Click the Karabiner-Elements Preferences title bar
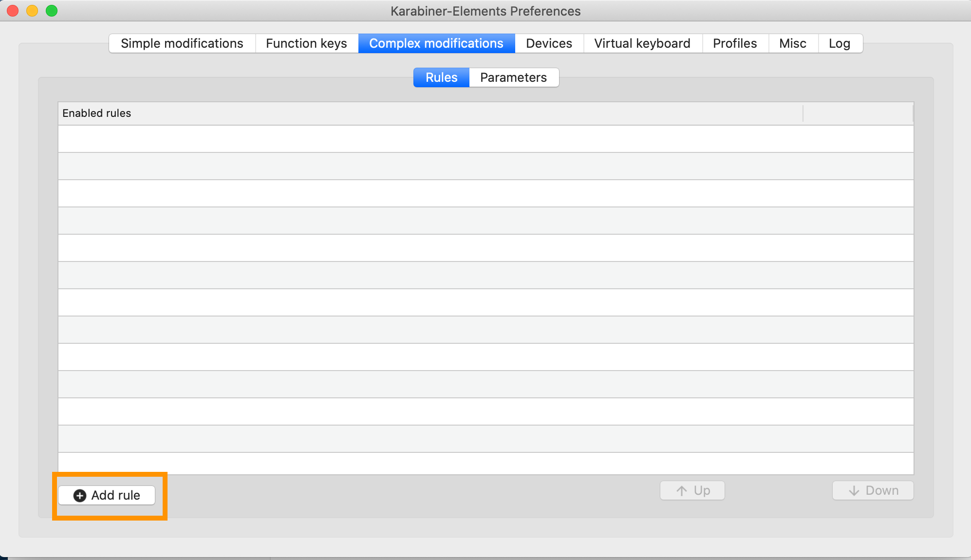The height and width of the screenshot is (560, 971). [485, 11]
